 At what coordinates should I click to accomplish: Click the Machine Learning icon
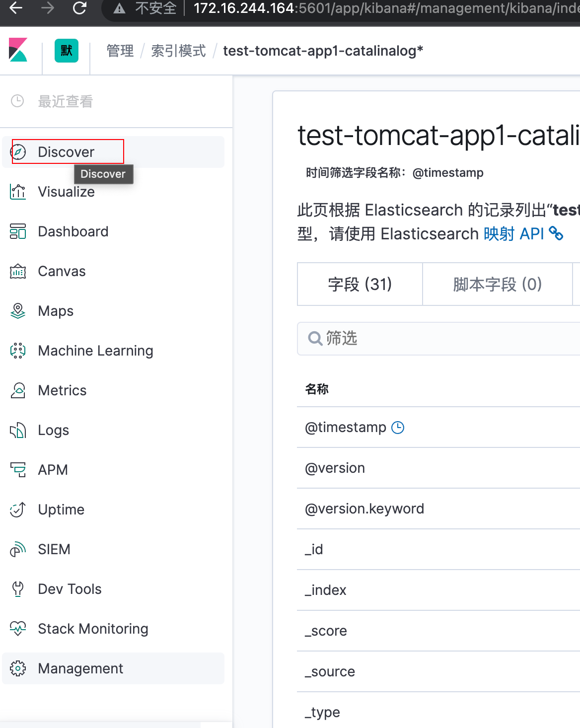tap(18, 351)
